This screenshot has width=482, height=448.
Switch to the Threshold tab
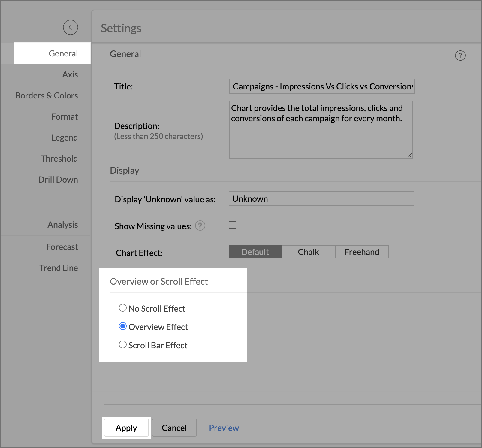tap(59, 159)
